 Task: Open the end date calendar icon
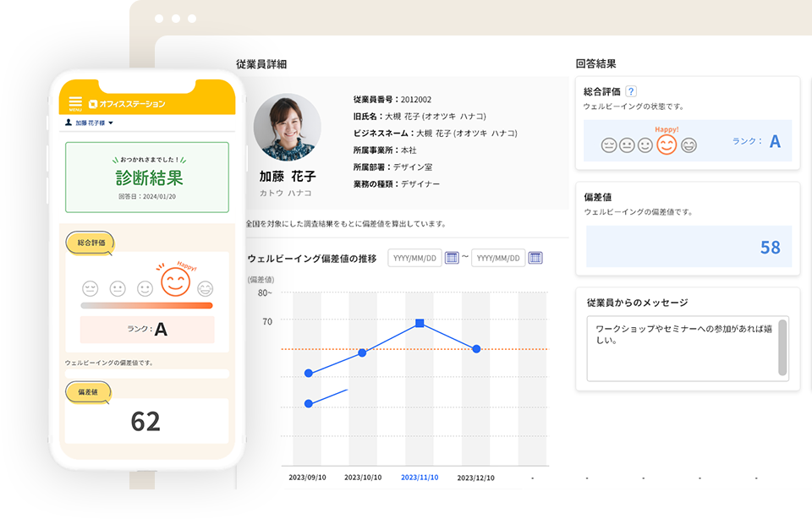point(535,258)
